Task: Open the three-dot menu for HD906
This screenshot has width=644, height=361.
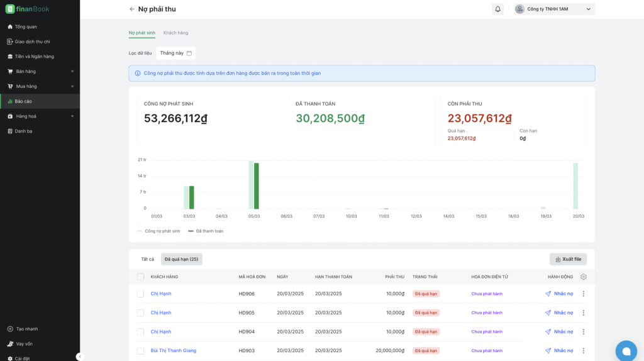Action: [583, 294]
